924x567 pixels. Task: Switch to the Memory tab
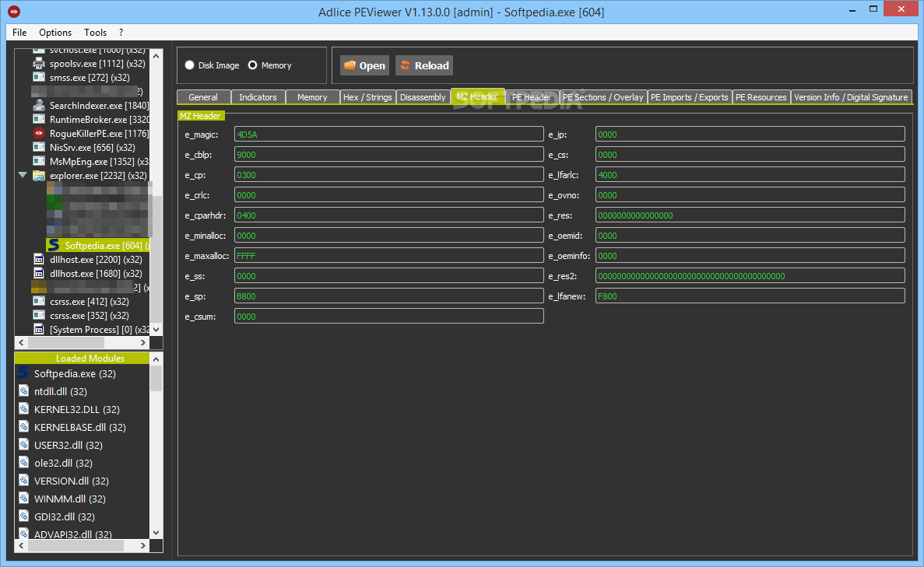point(312,97)
